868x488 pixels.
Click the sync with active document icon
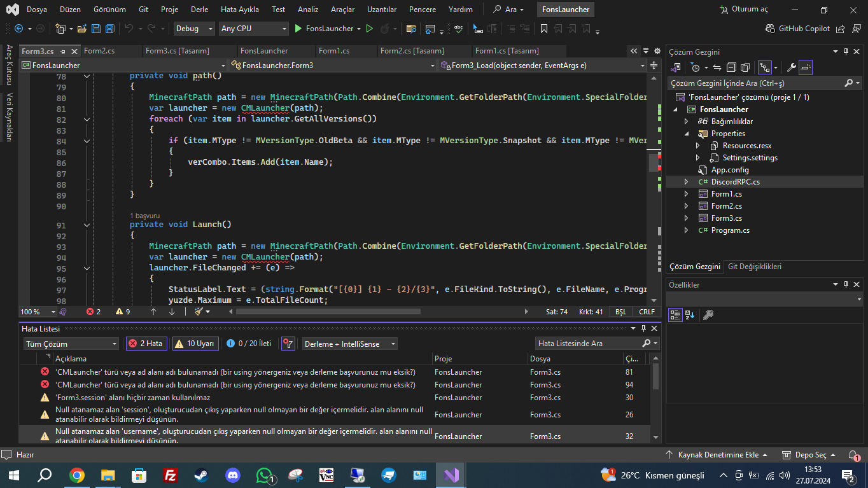[717, 67]
